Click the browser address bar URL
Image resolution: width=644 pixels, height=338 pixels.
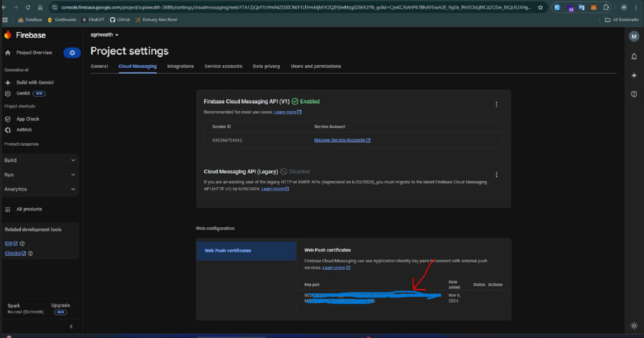pyautogui.click(x=296, y=7)
